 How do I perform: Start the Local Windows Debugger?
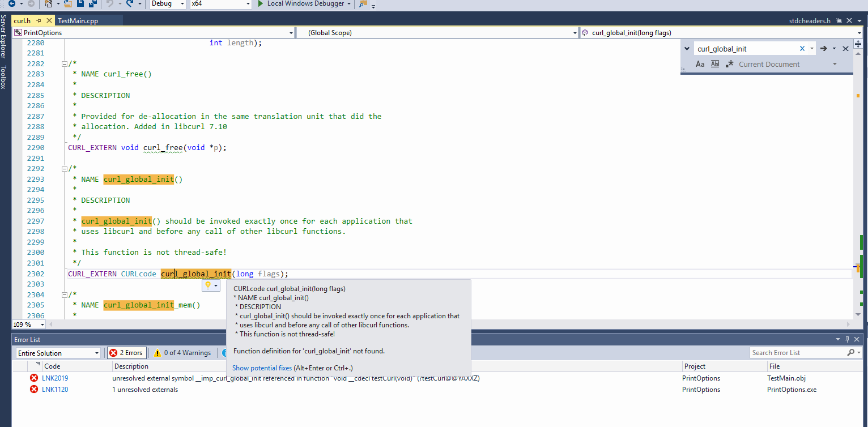pos(301,3)
